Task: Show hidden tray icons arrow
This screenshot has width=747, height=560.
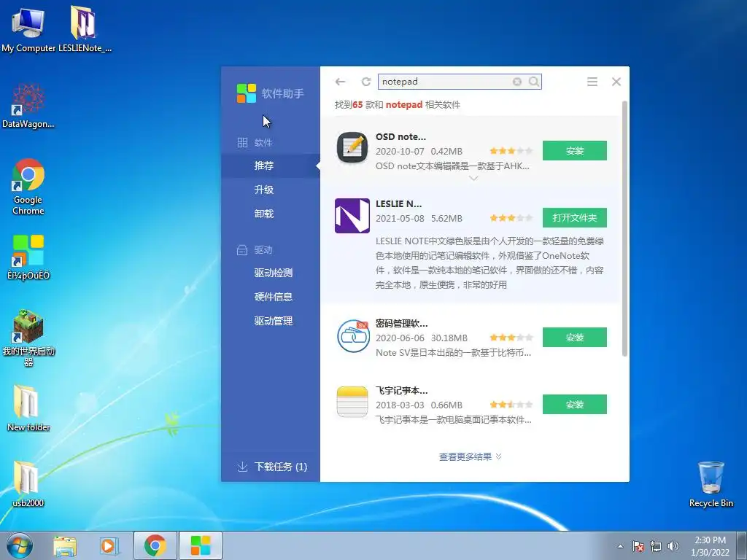Action: (x=620, y=546)
